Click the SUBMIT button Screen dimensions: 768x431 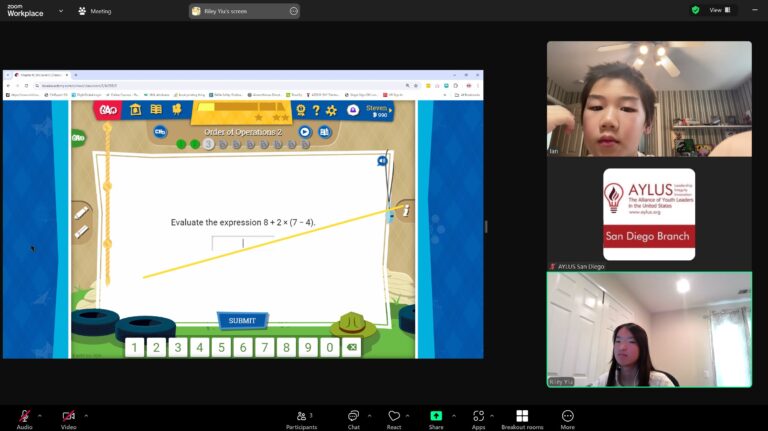pyautogui.click(x=242, y=320)
